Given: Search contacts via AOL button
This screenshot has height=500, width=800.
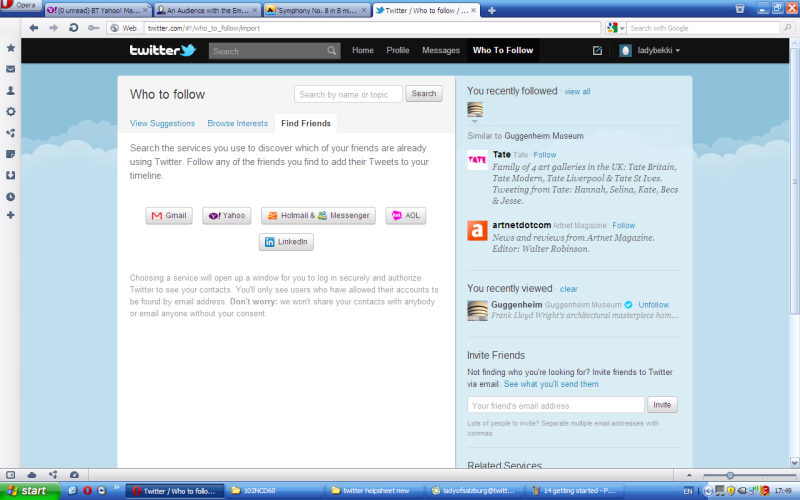Looking at the screenshot, I should [x=406, y=216].
